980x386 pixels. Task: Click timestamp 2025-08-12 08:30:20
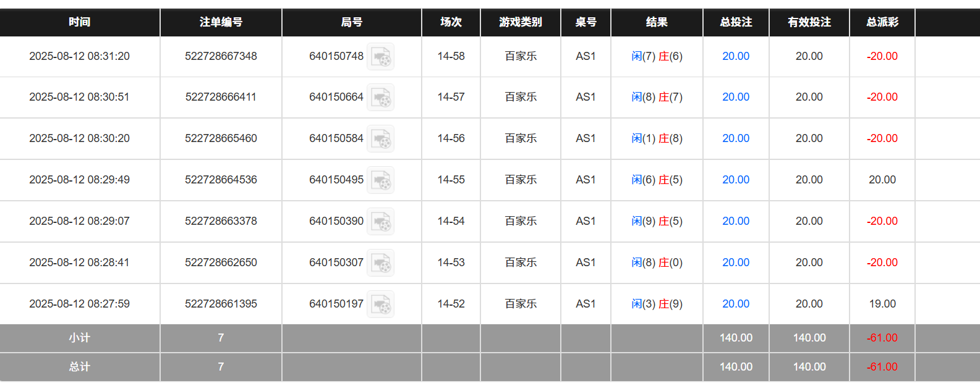tap(80, 138)
